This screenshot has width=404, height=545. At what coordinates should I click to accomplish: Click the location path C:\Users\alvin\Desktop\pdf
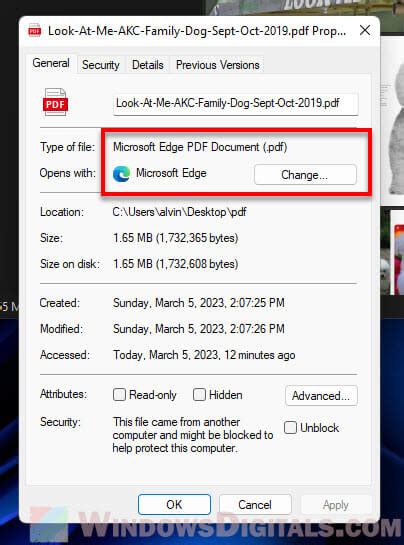pos(179,212)
